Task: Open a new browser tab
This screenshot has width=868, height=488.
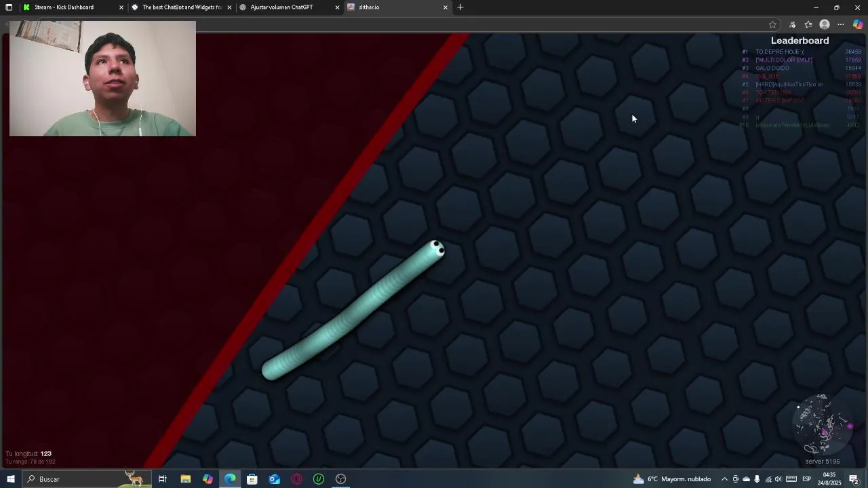Action: click(x=460, y=7)
